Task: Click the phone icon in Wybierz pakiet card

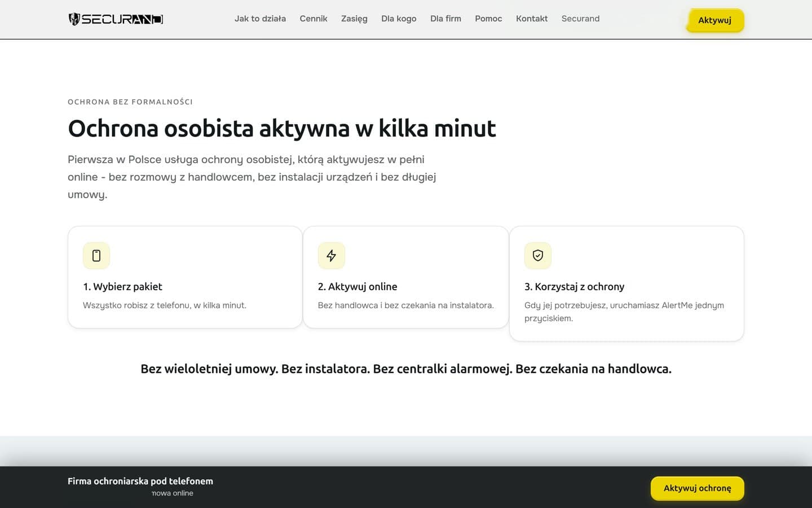Action: coord(96,256)
